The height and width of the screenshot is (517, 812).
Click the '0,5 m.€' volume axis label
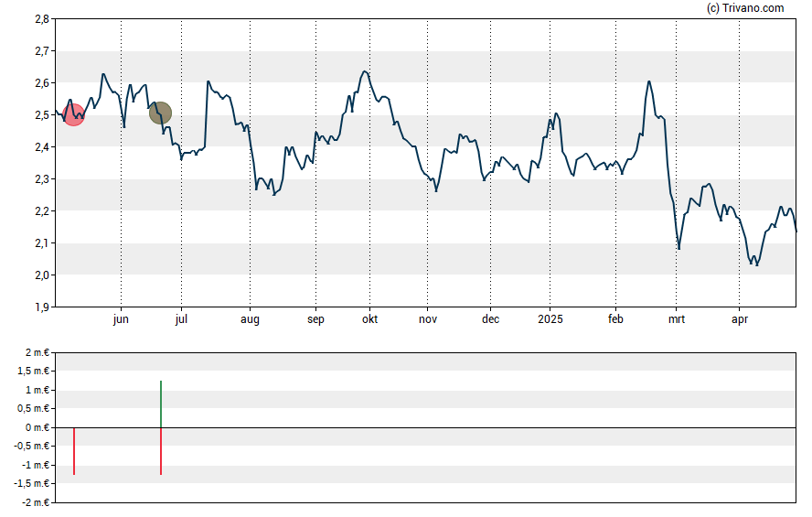33,409
